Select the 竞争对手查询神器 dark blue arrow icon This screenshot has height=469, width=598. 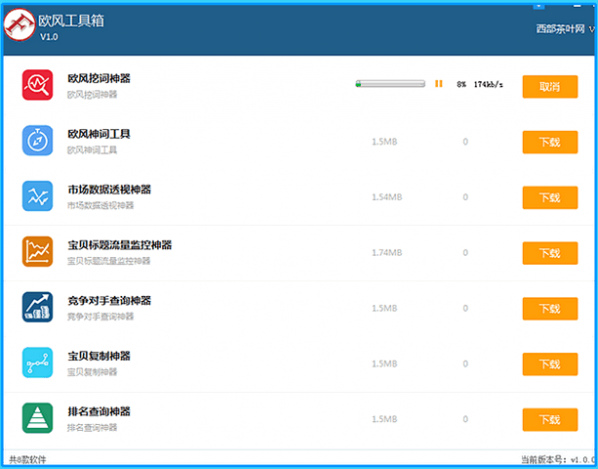(37, 307)
